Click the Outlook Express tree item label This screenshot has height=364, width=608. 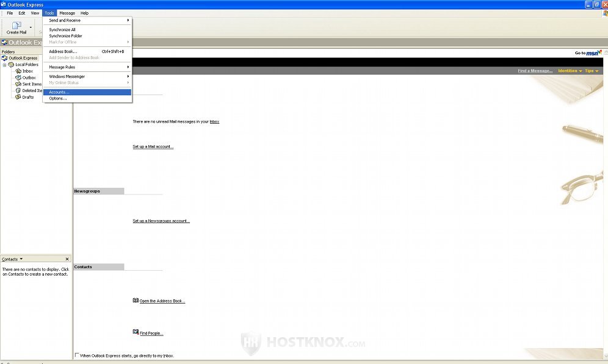click(23, 58)
